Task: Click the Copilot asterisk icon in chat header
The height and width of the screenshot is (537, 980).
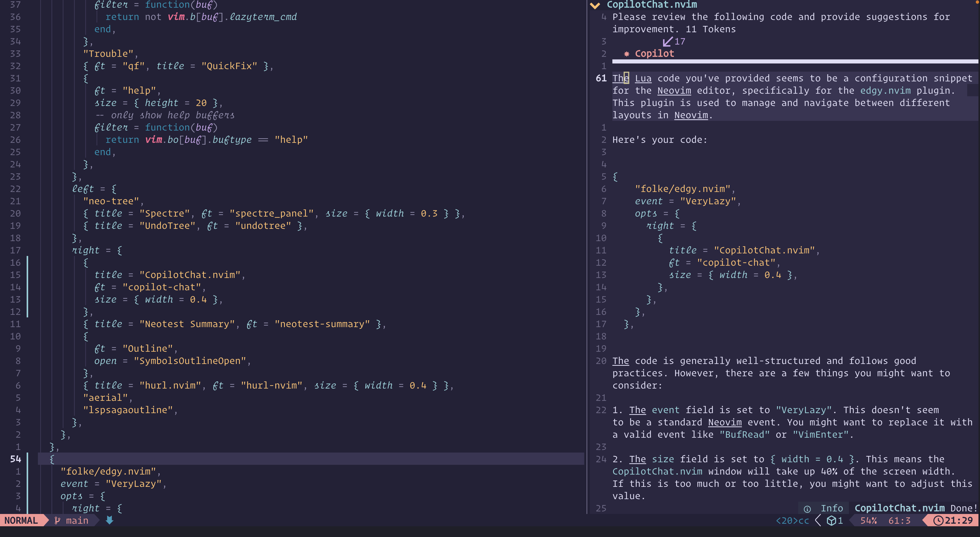Action: click(x=626, y=54)
